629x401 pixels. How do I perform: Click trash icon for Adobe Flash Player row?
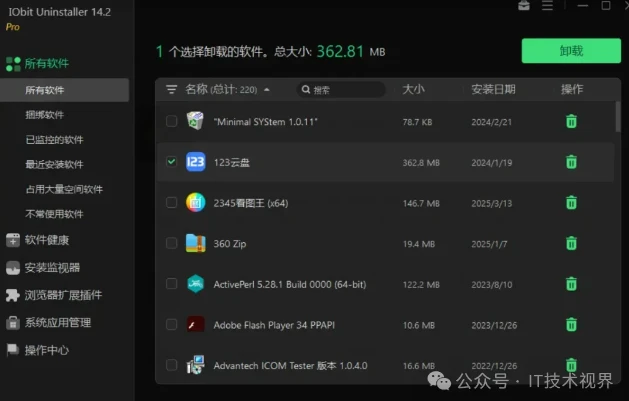571,324
